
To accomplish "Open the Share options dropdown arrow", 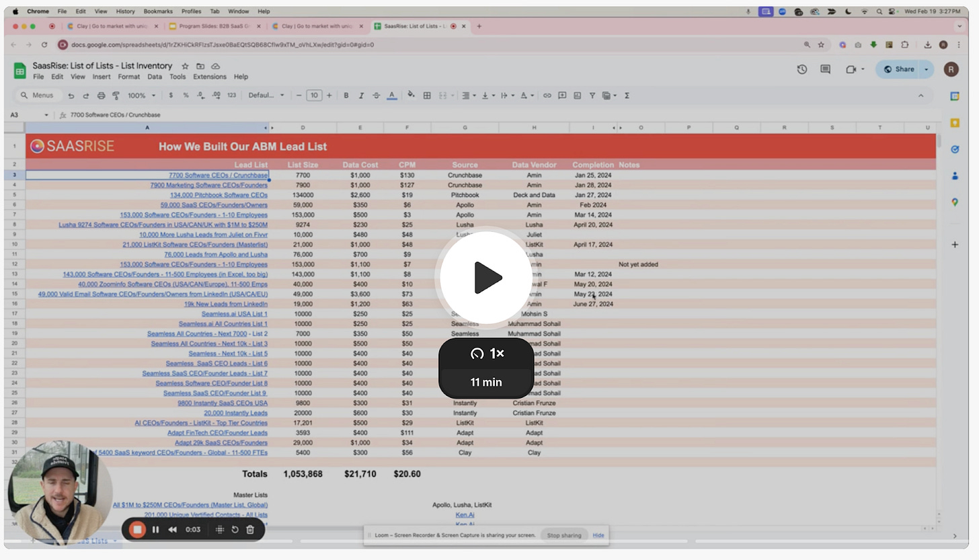I will coord(927,69).
